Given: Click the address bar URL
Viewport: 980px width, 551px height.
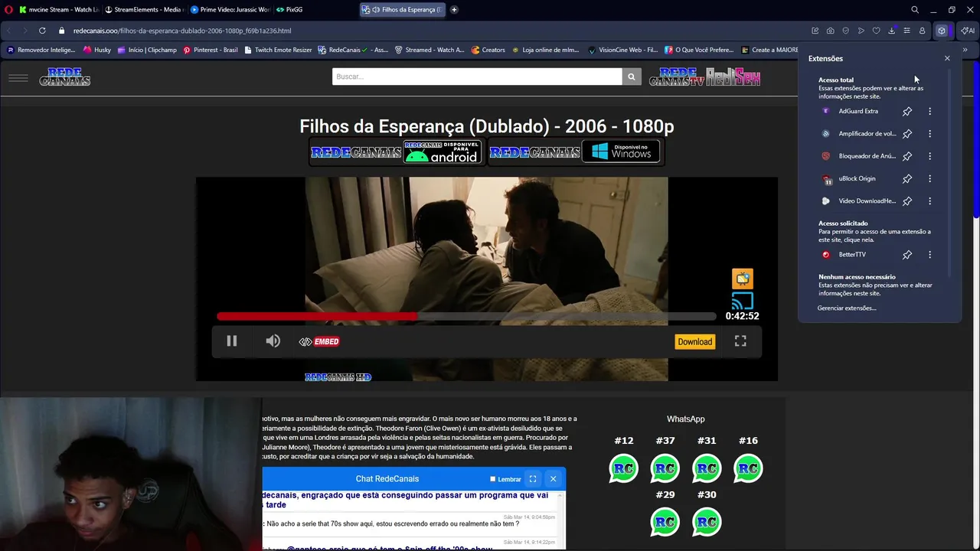Looking at the screenshot, I should [x=182, y=31].
